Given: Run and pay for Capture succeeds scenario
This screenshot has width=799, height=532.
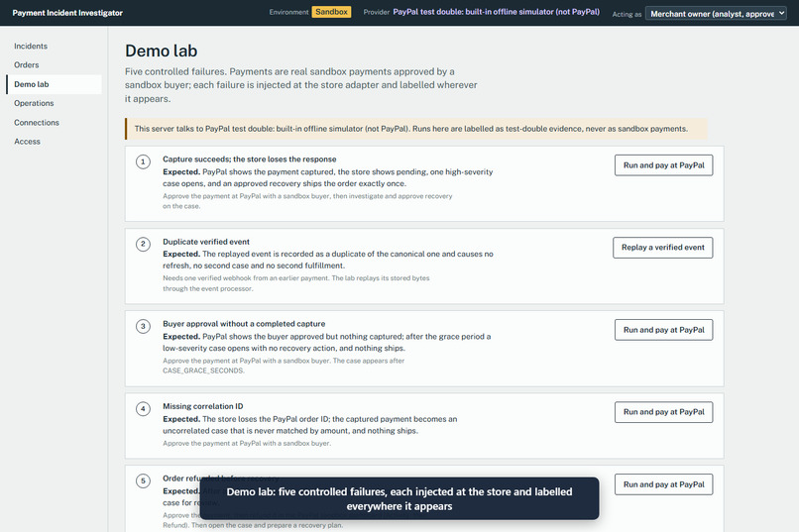Looking at the screenshot, I should coord(663,164).
